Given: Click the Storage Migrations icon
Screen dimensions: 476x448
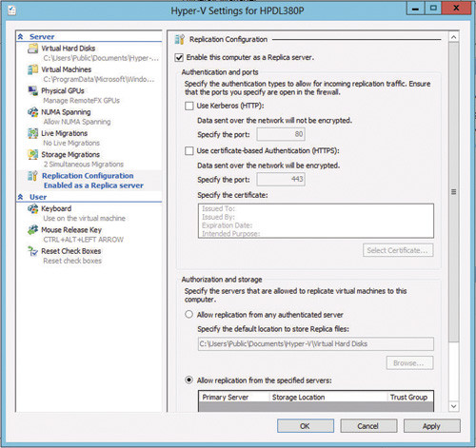Looking at the screenshot, I should [x=32, y=155].
